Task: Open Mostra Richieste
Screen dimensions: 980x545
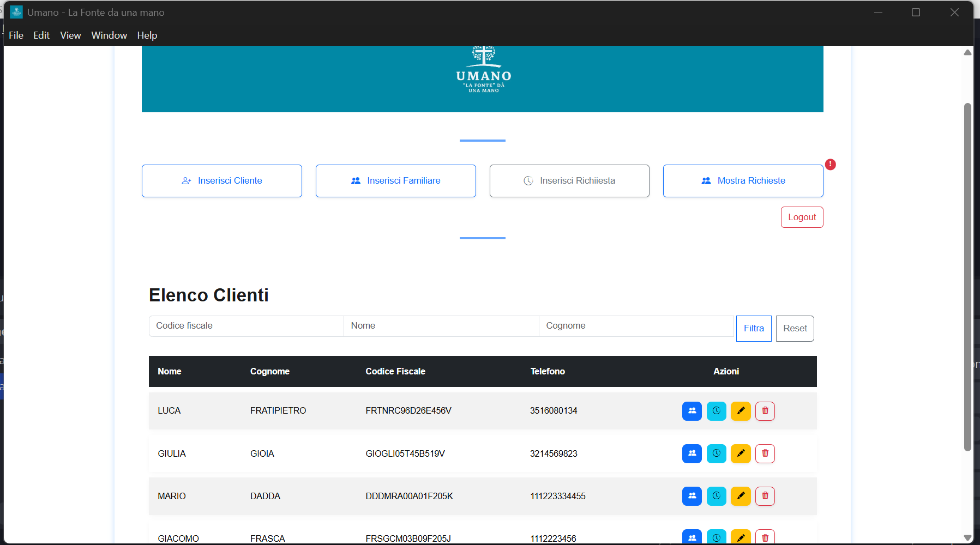Action: pyautogui.click(x=743, y=181)
